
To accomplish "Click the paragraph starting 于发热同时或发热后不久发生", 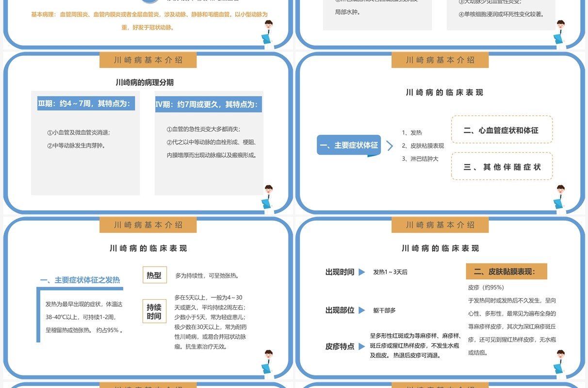I will click(512, 326).
